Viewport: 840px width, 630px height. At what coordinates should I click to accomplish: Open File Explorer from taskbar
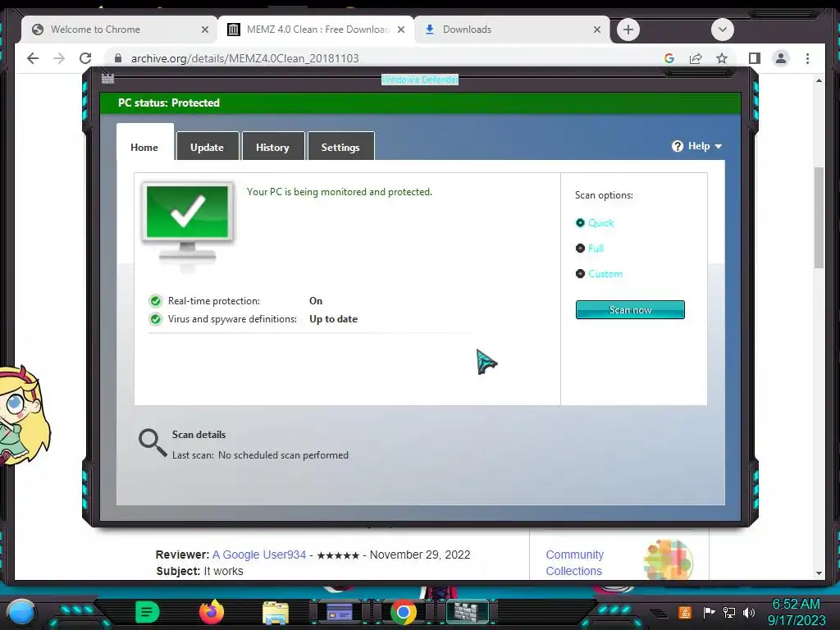tap(276, 612)
